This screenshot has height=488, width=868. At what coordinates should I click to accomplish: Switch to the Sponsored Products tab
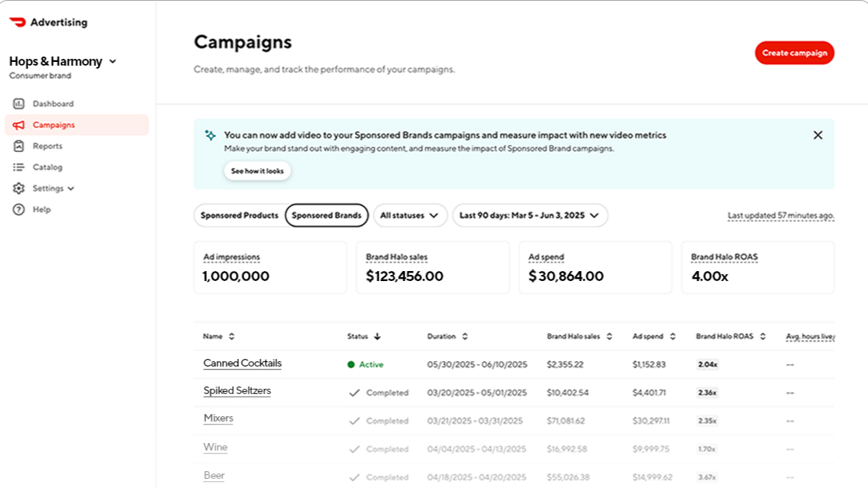(239, 215)
